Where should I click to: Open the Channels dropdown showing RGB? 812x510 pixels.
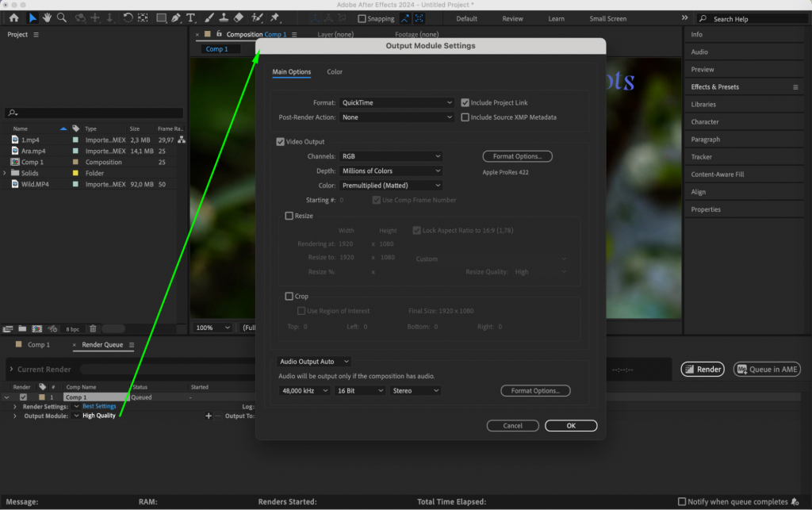pos(391,155)
